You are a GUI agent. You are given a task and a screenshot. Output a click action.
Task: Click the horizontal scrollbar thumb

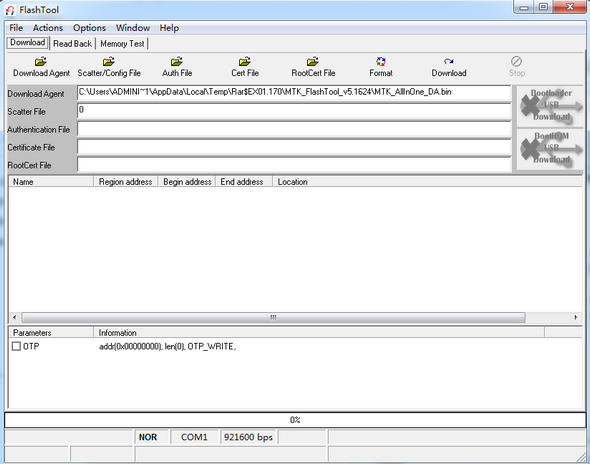coord(273,317)
